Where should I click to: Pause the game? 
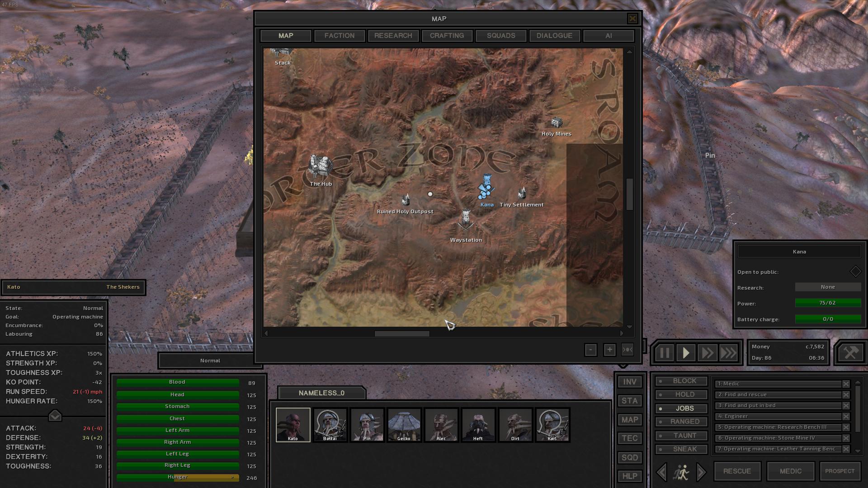[x=664, y=353]
